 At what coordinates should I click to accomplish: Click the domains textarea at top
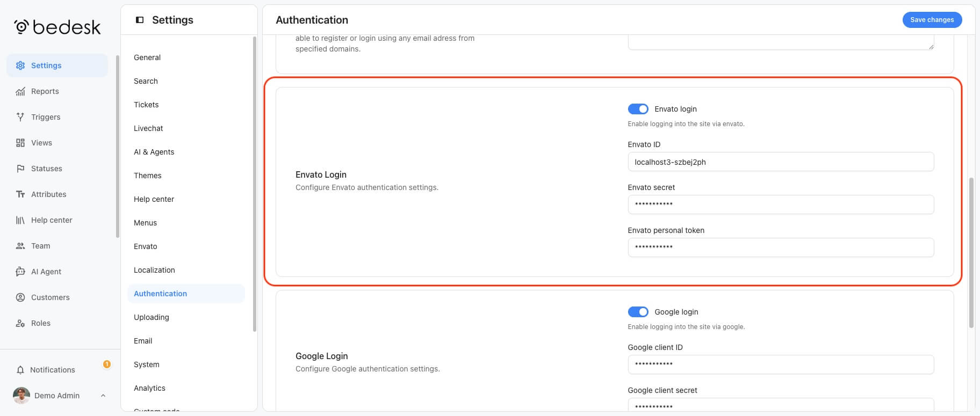point(781,42)
